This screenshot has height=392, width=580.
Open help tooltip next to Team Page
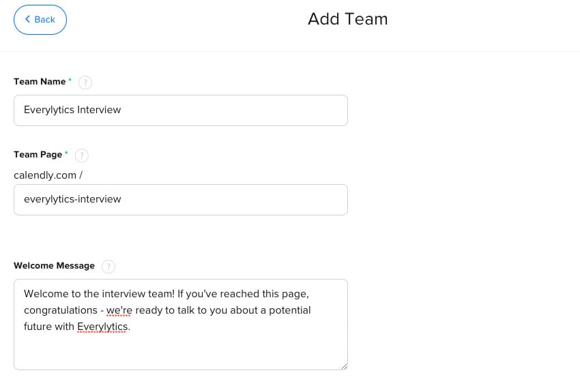click(82, 155)
